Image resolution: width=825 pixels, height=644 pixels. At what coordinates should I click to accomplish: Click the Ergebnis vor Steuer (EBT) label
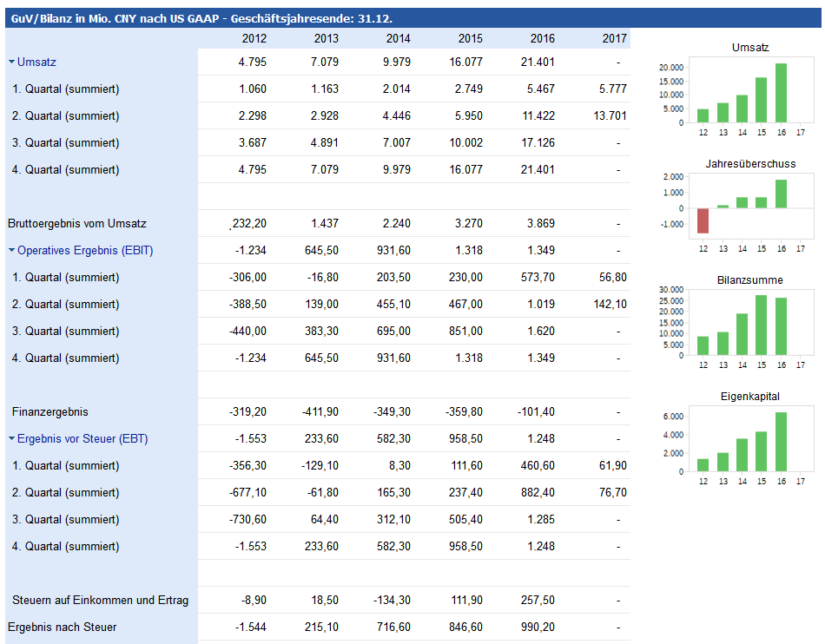click(85, 439)
